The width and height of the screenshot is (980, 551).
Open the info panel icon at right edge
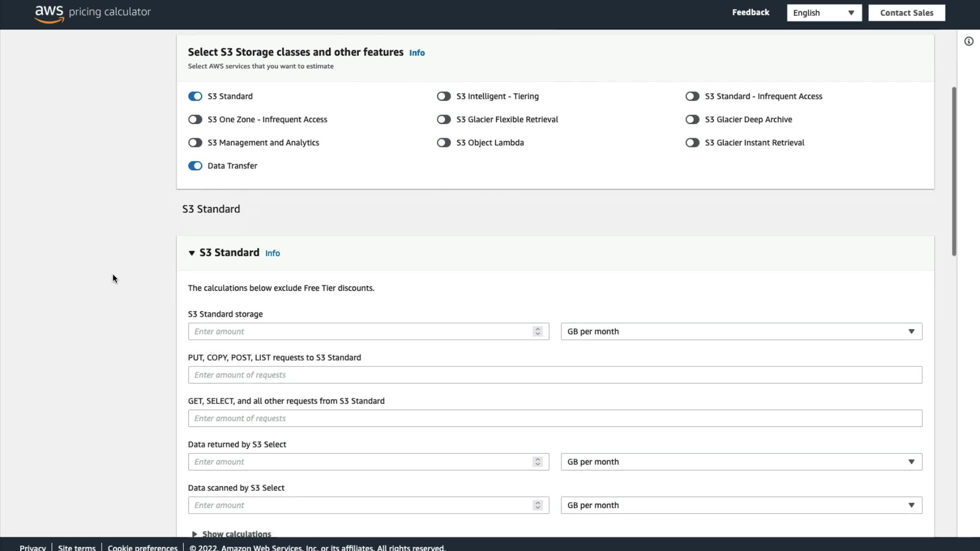pos(968,41)
